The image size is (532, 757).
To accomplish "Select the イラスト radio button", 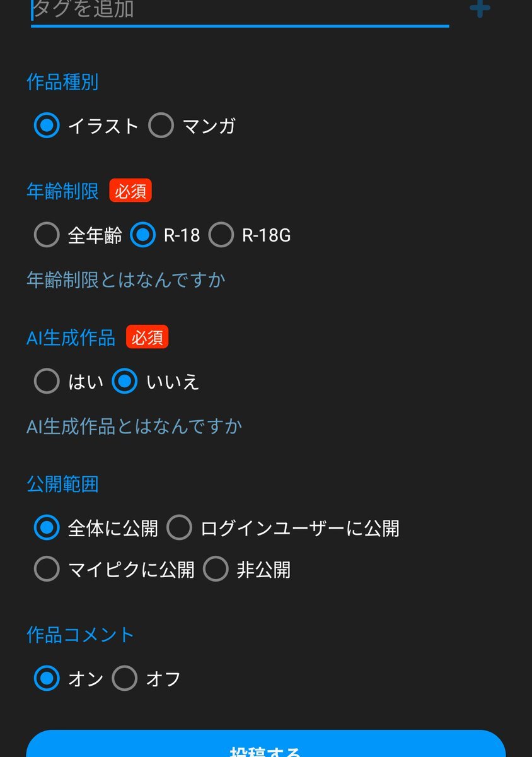I will (47, 126).
